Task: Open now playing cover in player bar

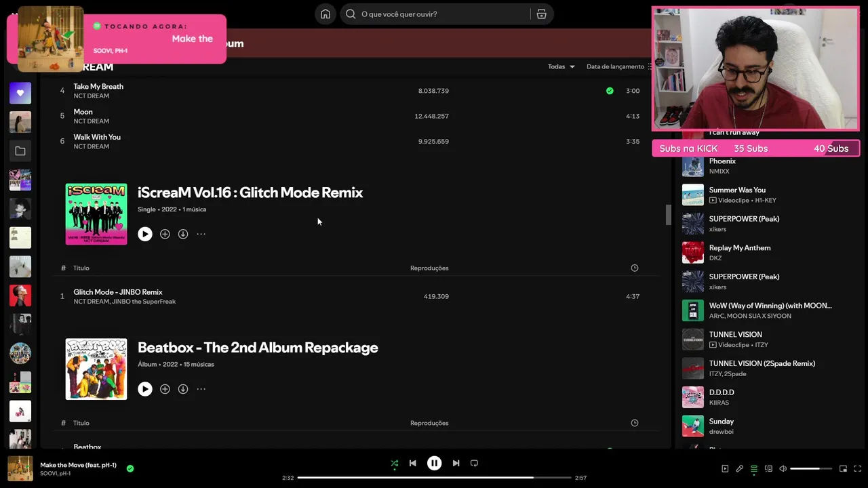Action: pyautogui.click(x=20, y=468)
